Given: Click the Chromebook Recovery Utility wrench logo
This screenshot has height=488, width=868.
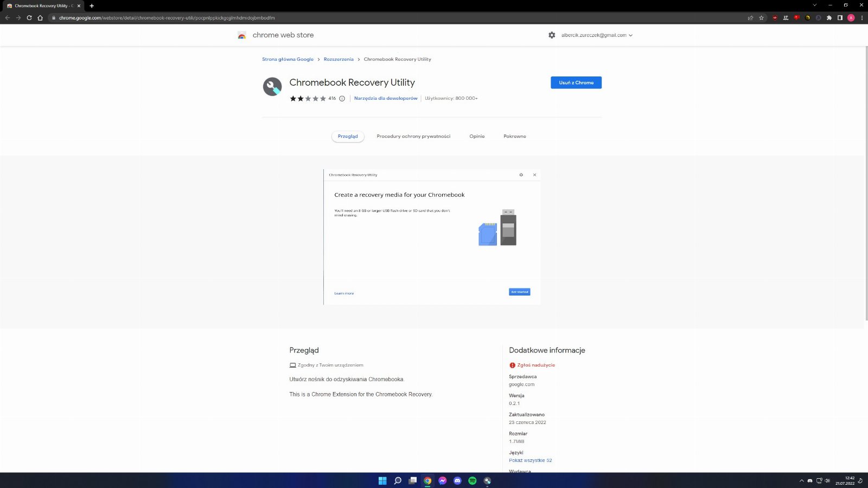Looking at the screenshot, I should click(272, 86).
